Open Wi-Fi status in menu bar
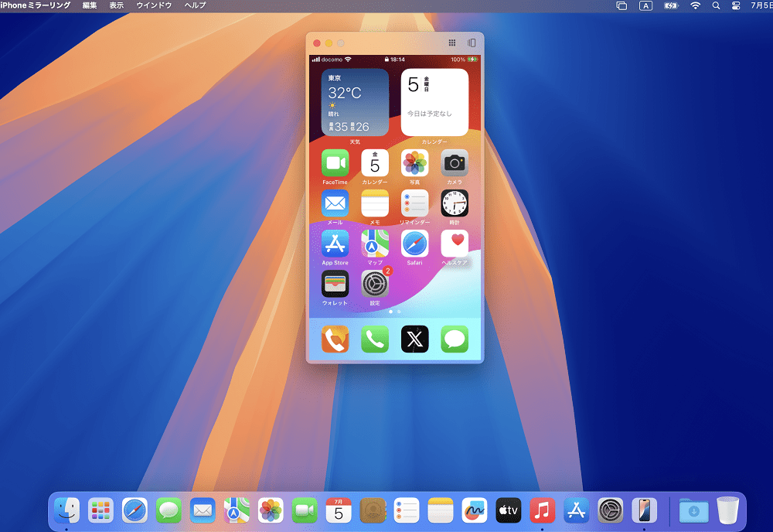 [x=695, y=5]
